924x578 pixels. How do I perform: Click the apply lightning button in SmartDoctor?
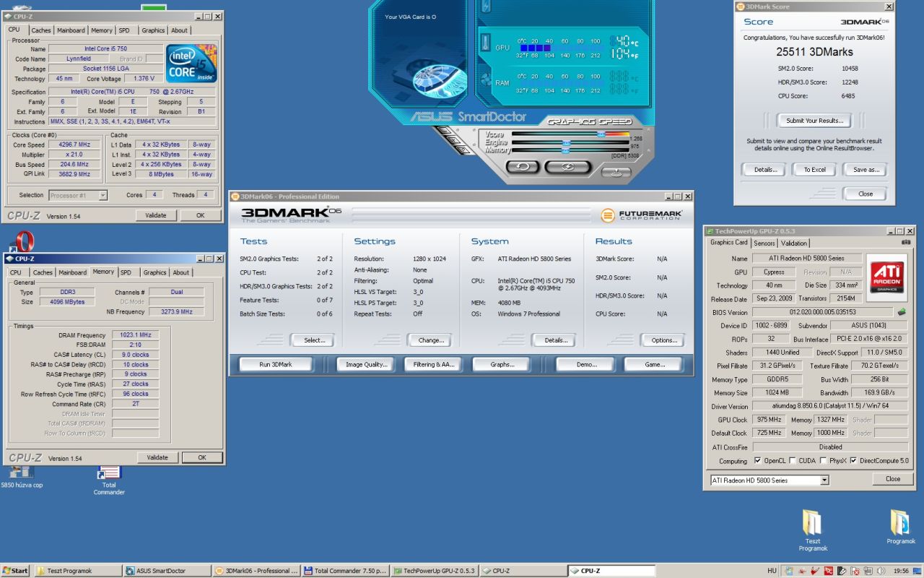[x=567, y=167]
